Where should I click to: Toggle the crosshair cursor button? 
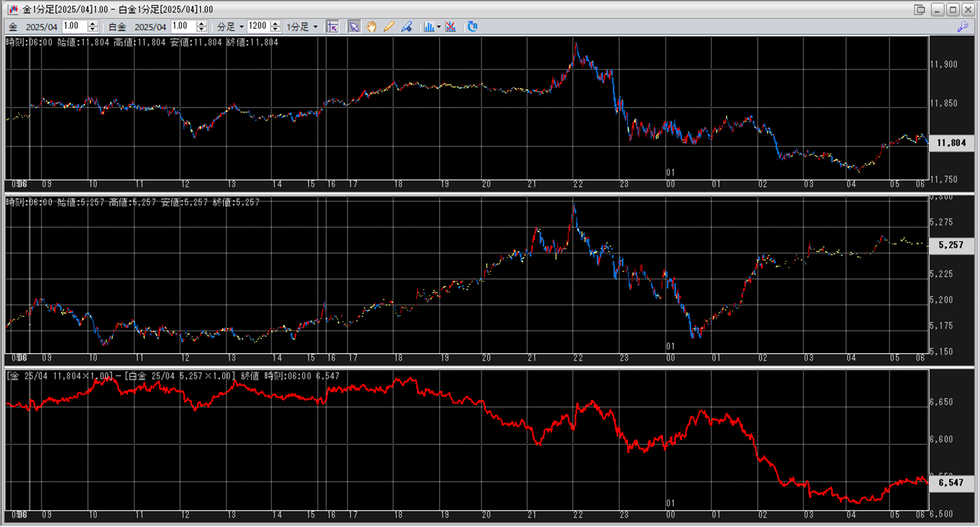[332, 27]
